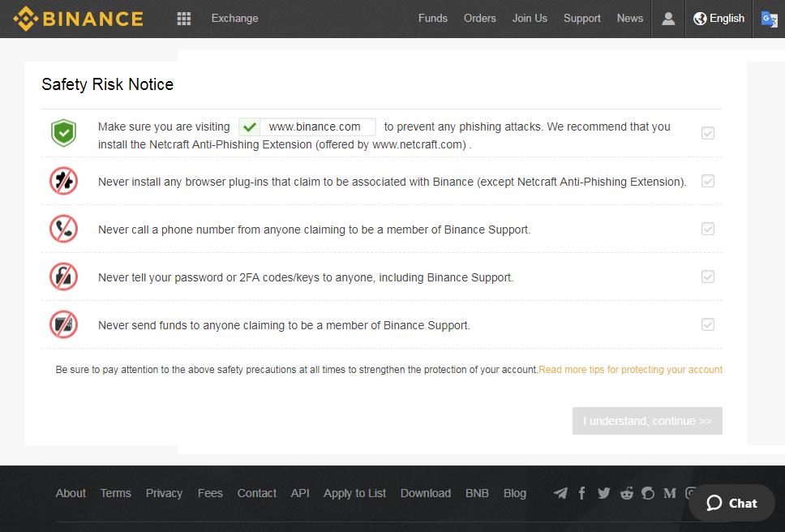Click the no sending funds wallet icon

click(x=63, y=324)
